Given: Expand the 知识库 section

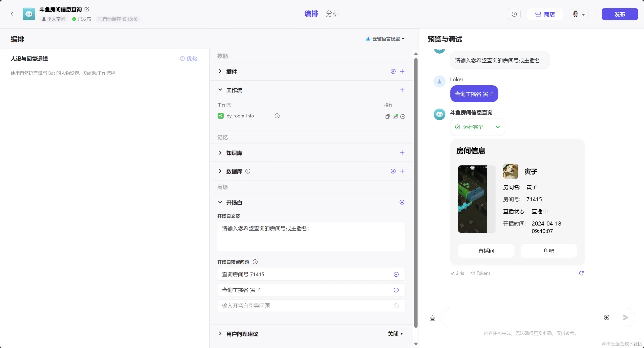Looking at the screenshot, I should pyautogui.click(x=220, y=153).
